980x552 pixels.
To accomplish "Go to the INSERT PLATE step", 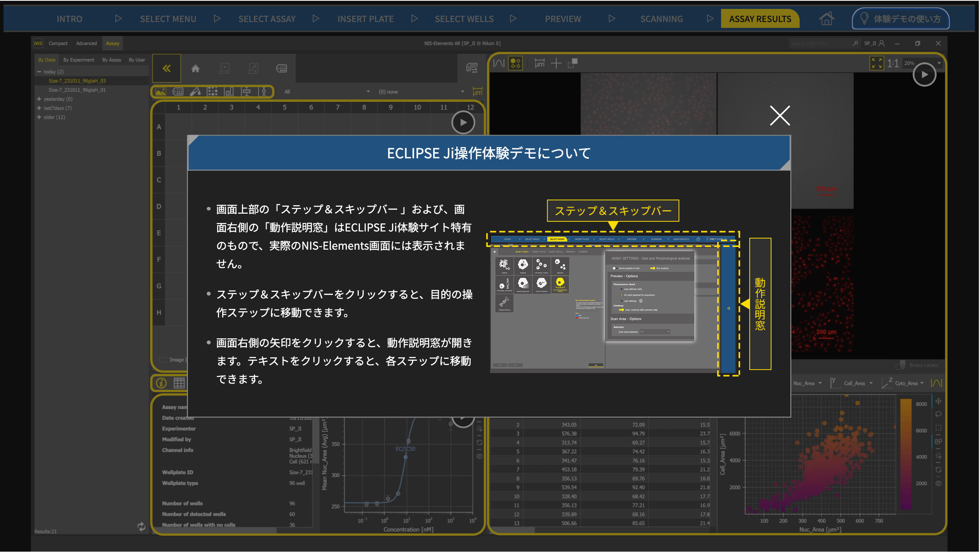I will [365, 19].
